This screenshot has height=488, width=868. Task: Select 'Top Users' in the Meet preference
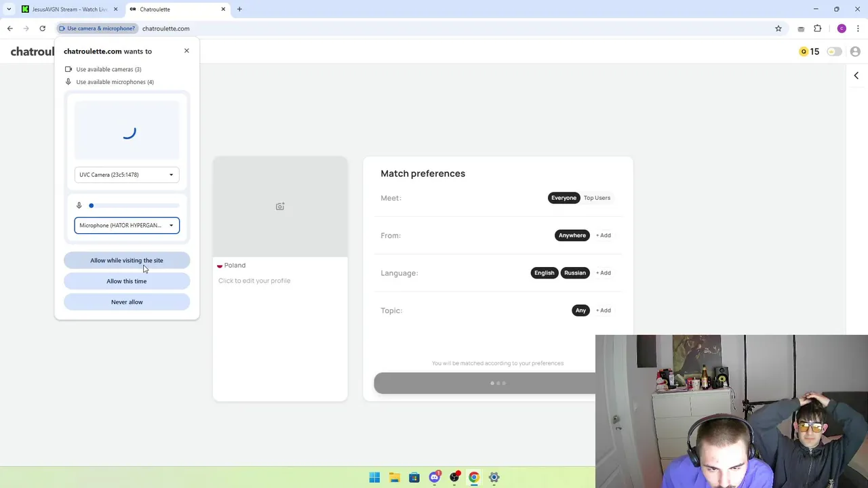[x=597, y=198]
